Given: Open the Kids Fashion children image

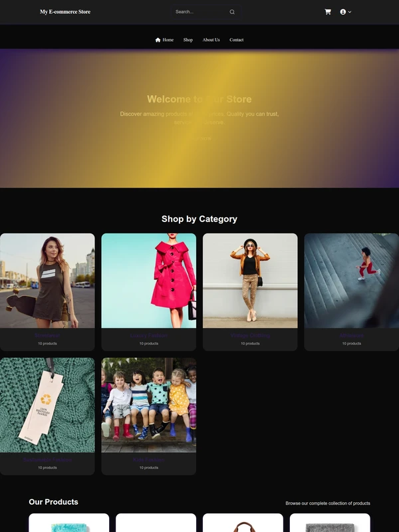Looking at the screenshot, I should (x=148, y=405).
